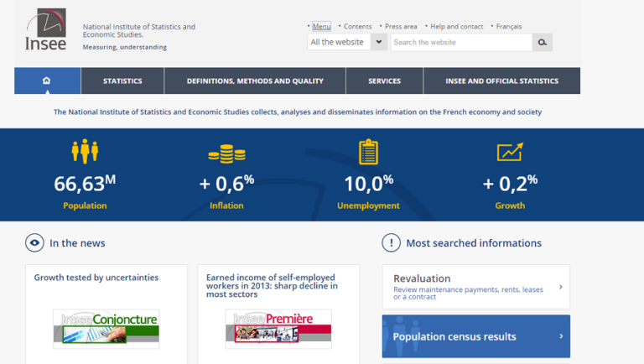Image resolution: width=644 pixels, height=364 pixels.
Task: Expand the Revaluation chevron
Action: (x=561, y=287)
